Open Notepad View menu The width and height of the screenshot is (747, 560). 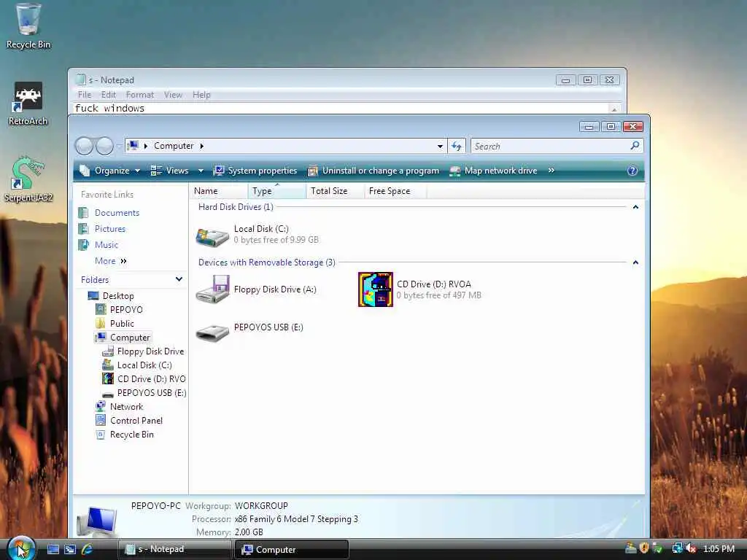coord(173,95)
